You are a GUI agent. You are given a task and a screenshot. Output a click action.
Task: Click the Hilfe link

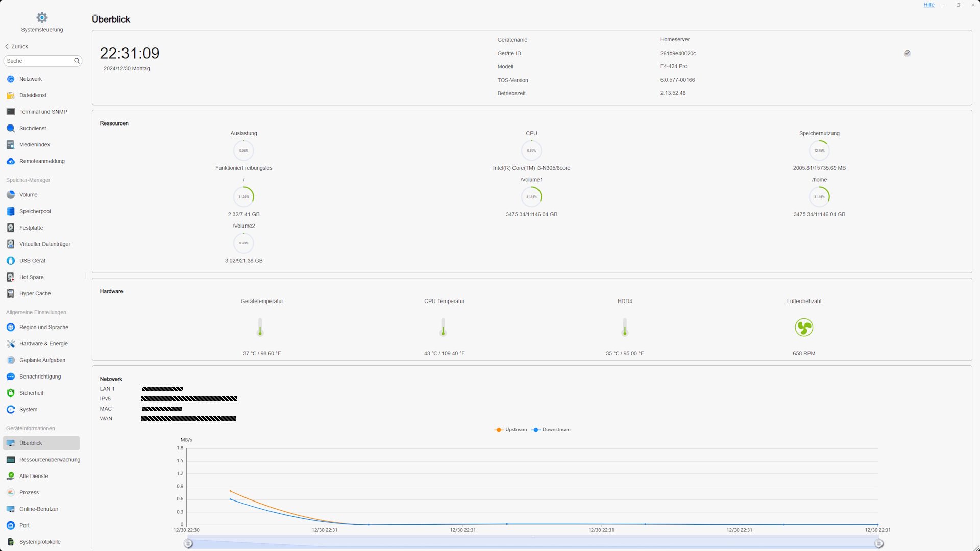coord(928,5)
